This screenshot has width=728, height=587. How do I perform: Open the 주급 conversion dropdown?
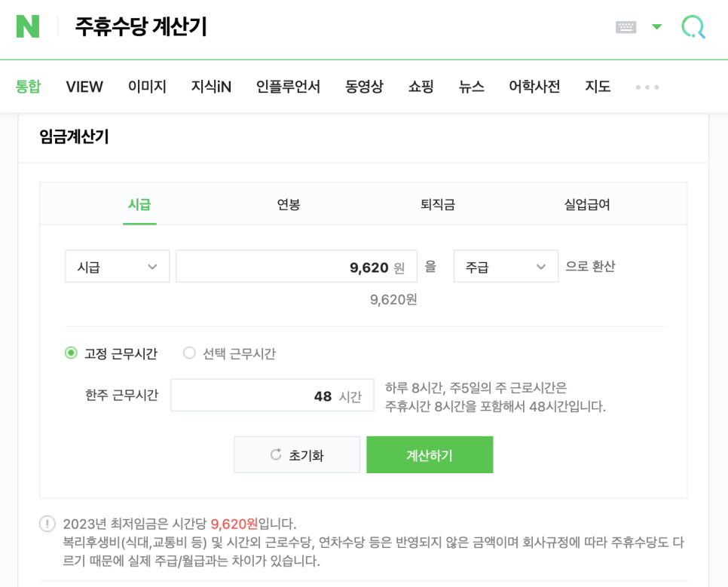coord(506,267)
